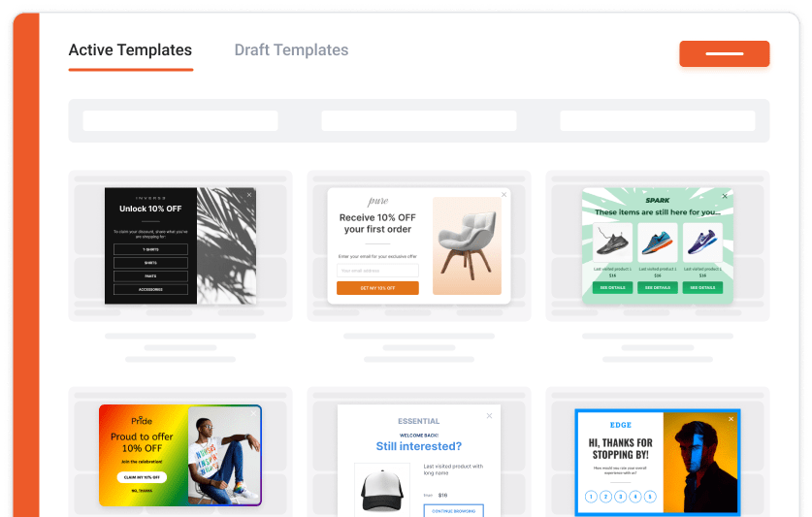
Task: Select the blue and orange sneaker image
Action: coord(657,242)
